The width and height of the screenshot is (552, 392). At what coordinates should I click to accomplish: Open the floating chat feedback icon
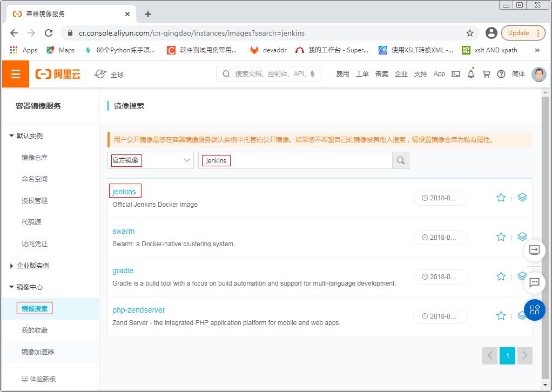pyautogui.click(x=534, y=282)
